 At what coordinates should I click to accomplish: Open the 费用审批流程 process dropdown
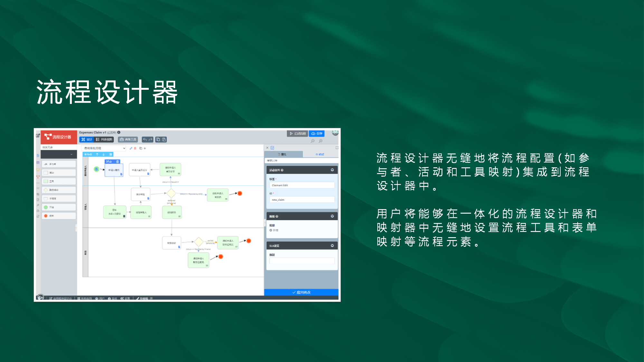click(x=104, y=148)
